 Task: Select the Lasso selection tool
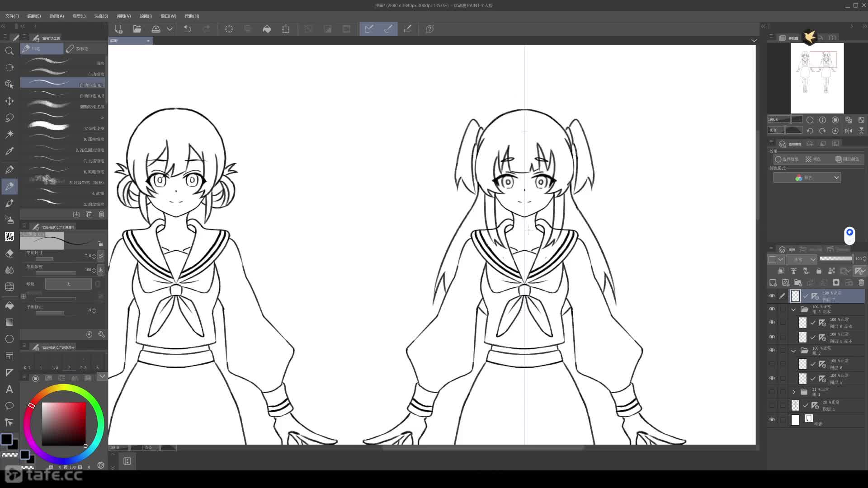click(9, 117)
